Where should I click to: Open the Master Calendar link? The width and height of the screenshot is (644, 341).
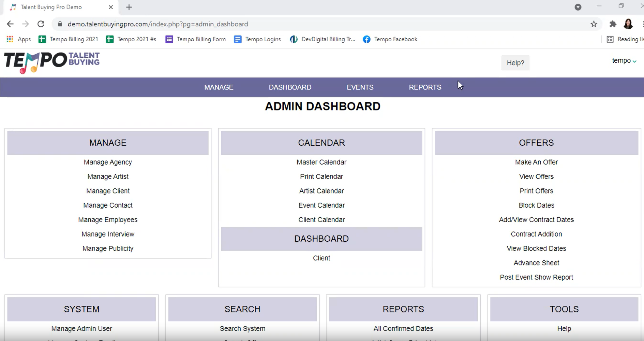(x=321, y=162)
